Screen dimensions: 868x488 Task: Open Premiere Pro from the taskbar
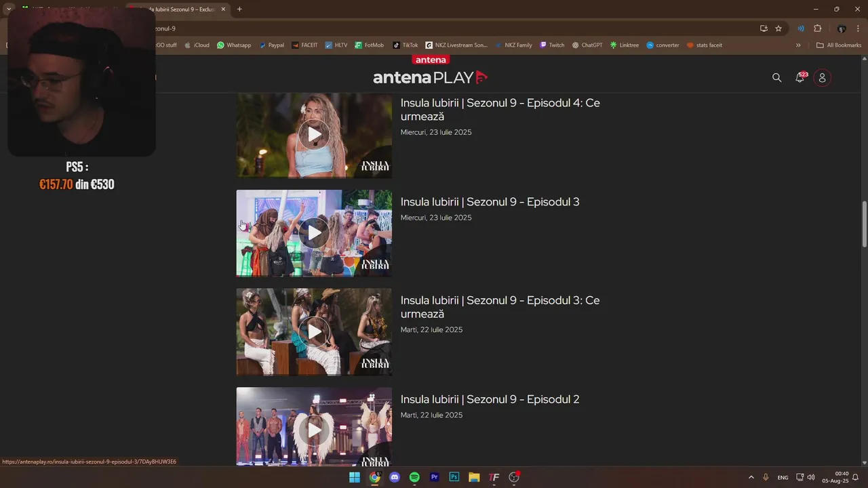pos(435,477)
